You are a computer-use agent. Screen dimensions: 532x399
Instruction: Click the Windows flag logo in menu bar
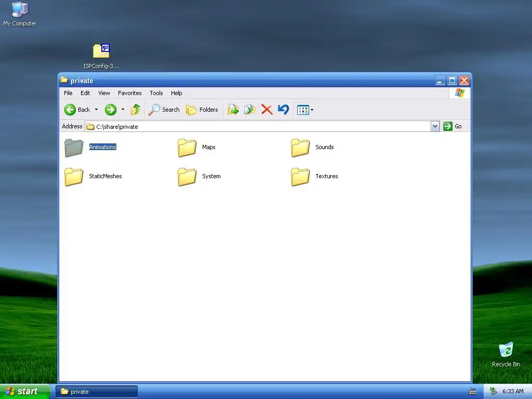tap(460, 93)
